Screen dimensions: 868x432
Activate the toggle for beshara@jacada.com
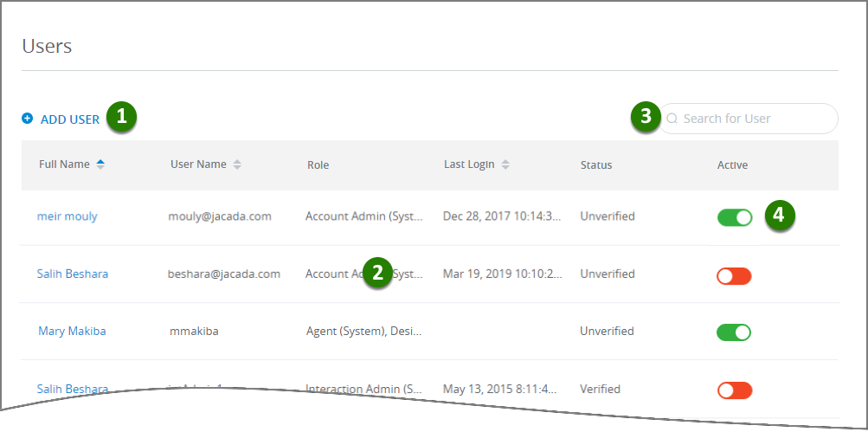(x=734, y=276)
